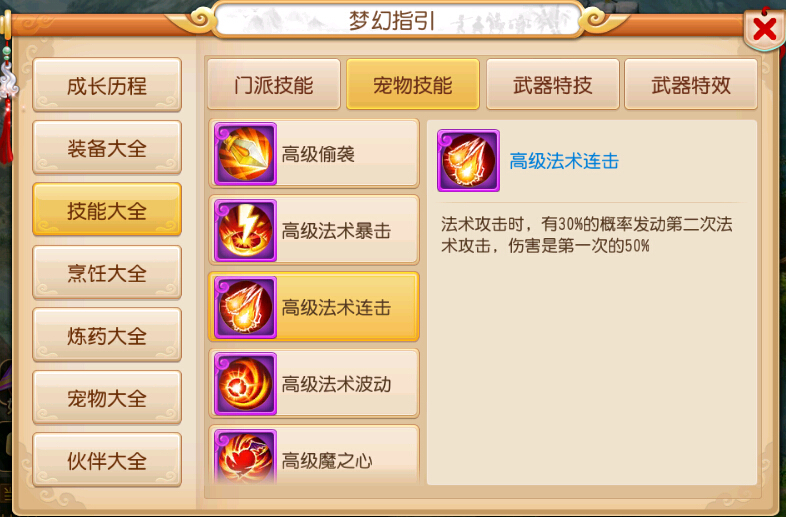Open the 宠物大全 section

tap(107, 398)
